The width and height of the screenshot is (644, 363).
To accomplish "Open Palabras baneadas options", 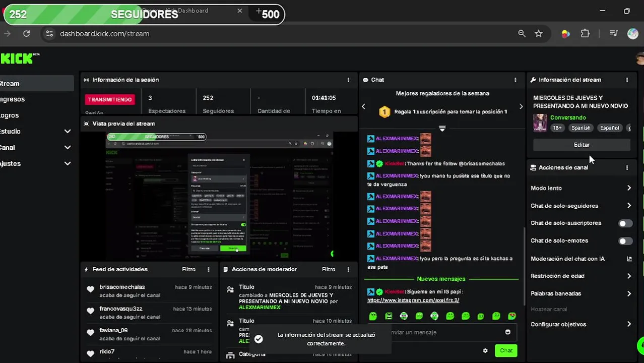I will (x=582, y=293).
